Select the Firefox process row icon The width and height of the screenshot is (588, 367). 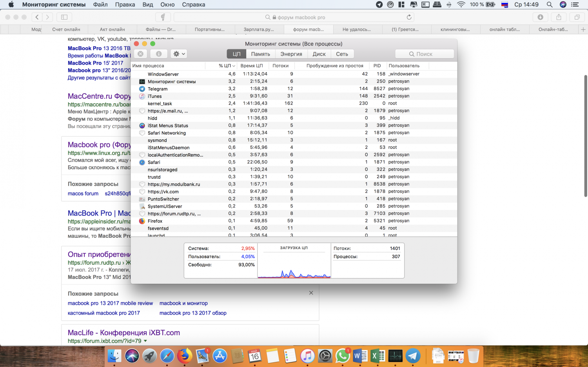pyautogui.click(x=142, y=221)
